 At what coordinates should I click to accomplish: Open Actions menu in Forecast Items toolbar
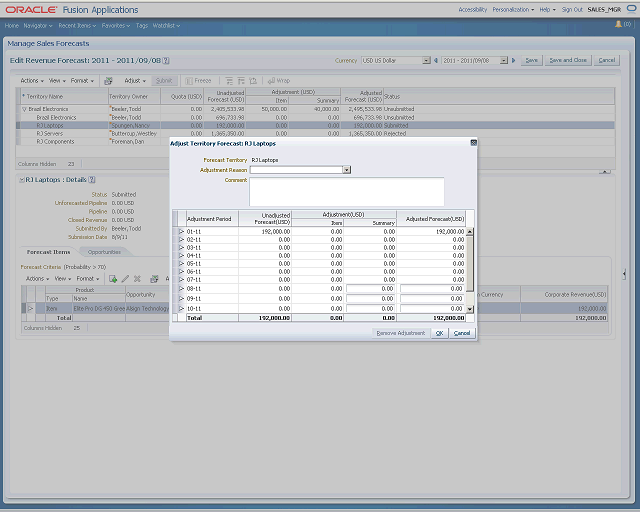click(37, 279)
